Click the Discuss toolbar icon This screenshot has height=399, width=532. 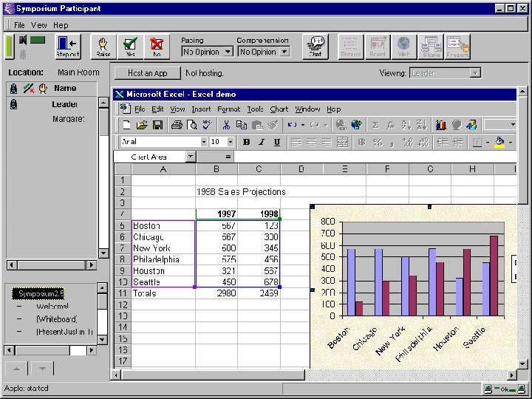coord(350,47)
